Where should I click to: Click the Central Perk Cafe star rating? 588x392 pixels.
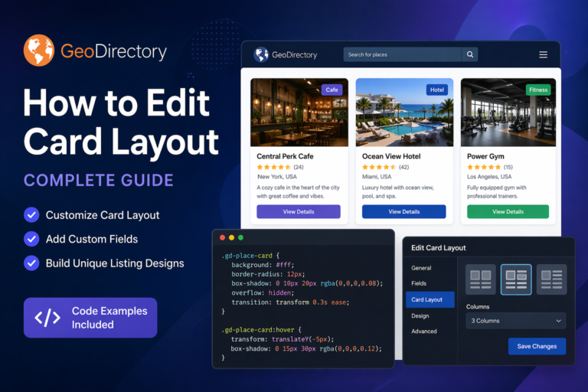coord(273,167)
